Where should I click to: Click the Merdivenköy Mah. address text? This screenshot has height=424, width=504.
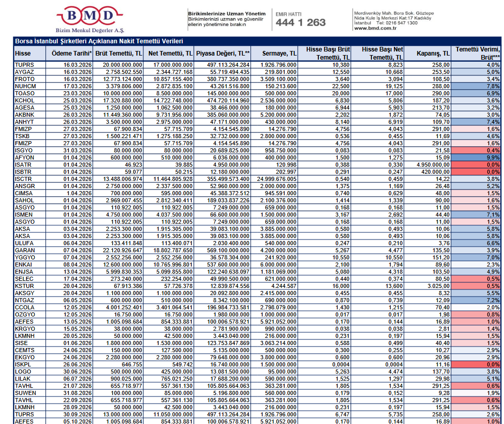393,13
